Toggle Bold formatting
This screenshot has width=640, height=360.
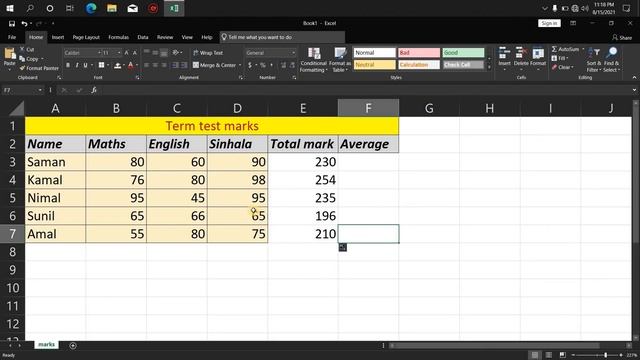68,65
